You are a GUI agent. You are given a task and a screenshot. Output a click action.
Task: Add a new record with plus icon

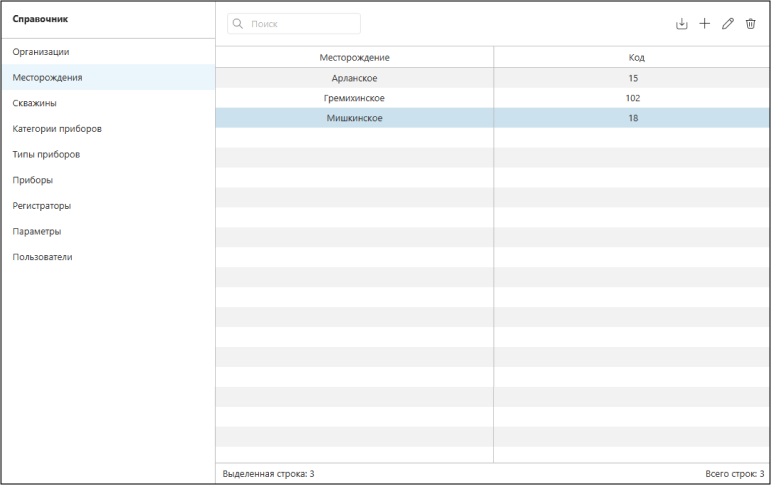click(704, 24)
